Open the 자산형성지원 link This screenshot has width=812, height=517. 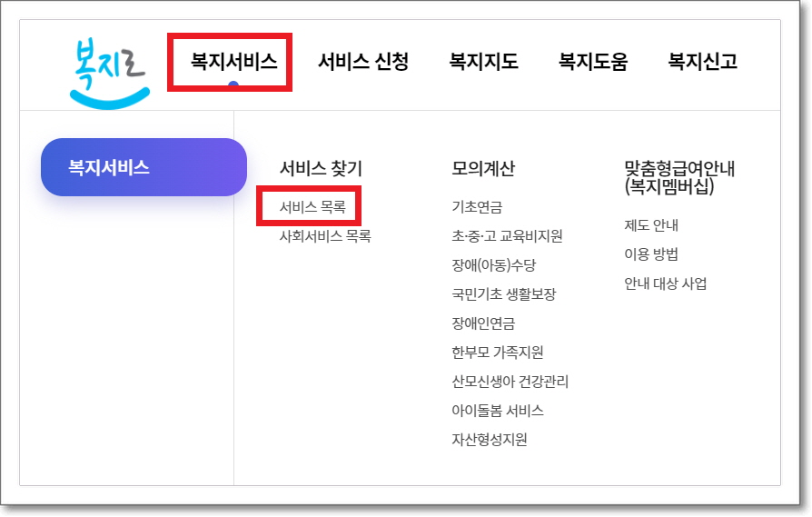pyautogui.click(x=490, y=440)
